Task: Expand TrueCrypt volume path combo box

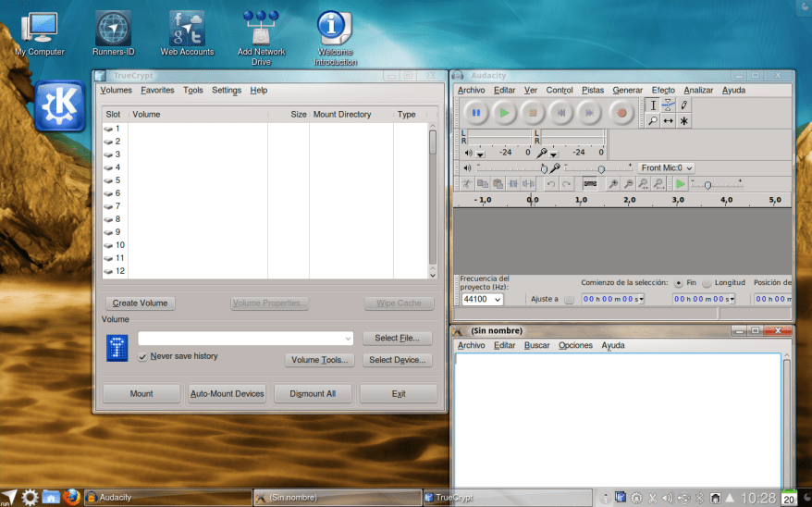Action: point(348,339)
